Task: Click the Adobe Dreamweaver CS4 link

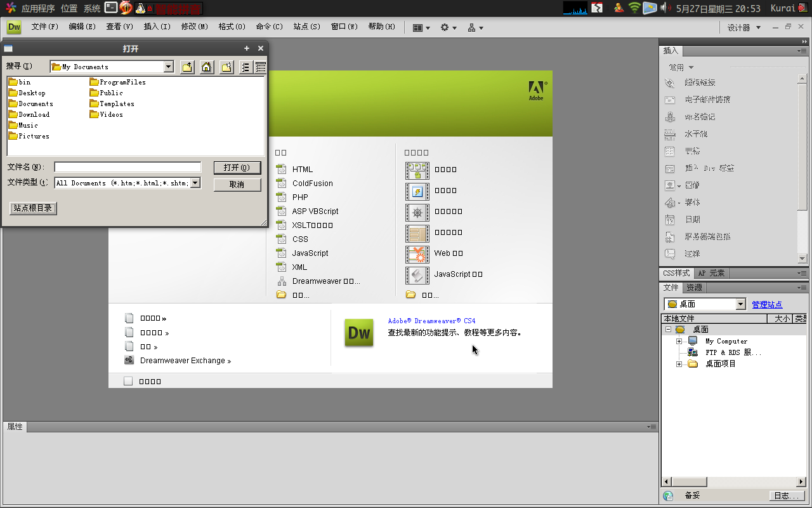Action: [431, 321]
